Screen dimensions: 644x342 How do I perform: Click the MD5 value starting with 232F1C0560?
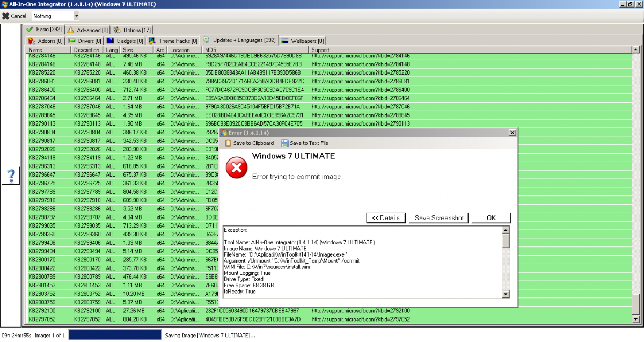(x=252, y=311)
